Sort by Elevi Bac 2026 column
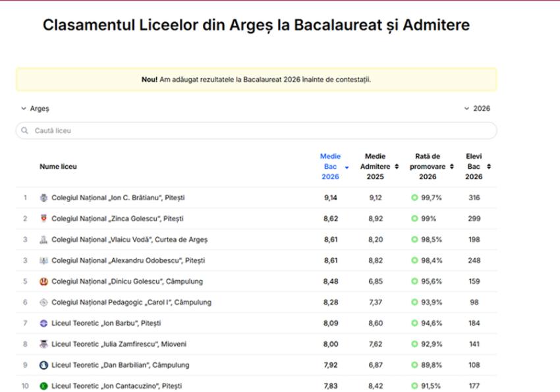The height and width of the screenshot is (392, 560). [x=478, y=167]
